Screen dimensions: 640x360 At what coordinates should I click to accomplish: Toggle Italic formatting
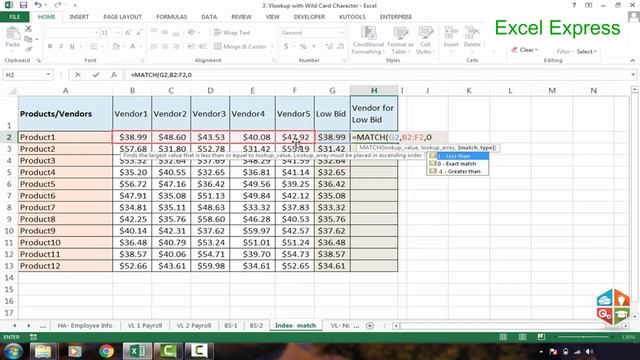[61, 47]
